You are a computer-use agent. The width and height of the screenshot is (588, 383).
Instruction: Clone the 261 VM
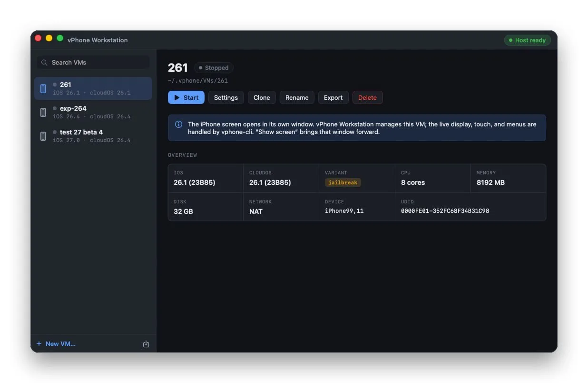click(x=262, y=97)
